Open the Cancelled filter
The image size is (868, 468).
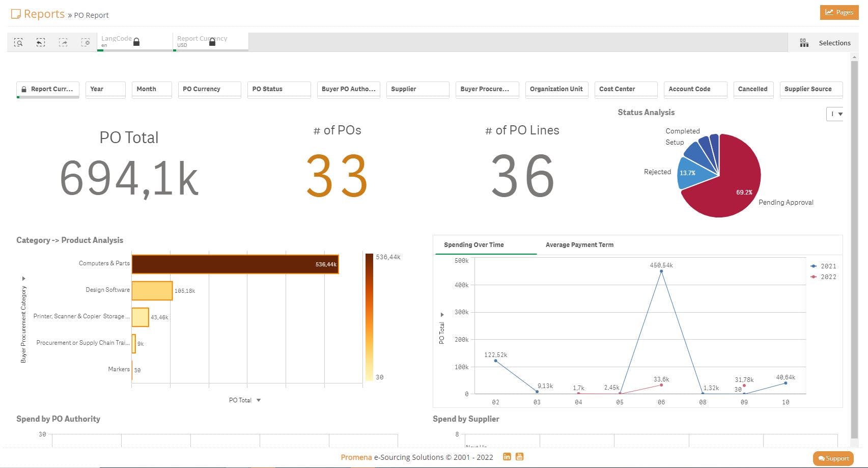[753, 89]
